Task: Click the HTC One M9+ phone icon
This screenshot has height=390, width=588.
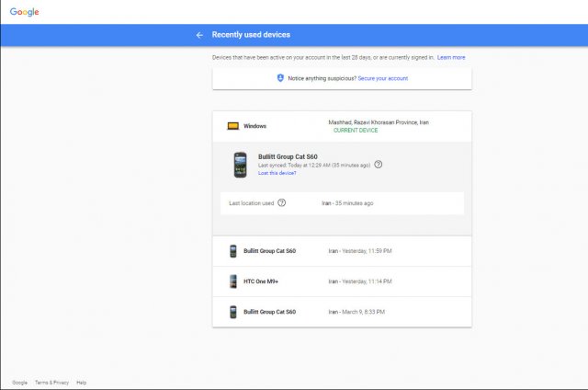Action: click(233, 281)
